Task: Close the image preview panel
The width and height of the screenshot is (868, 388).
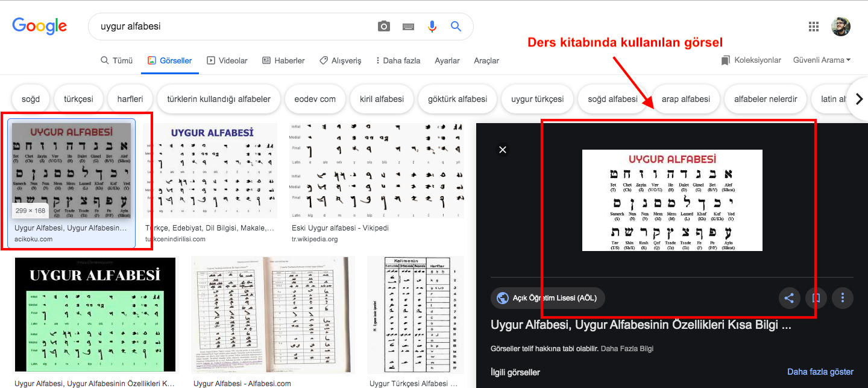Action: coord(503,150)
